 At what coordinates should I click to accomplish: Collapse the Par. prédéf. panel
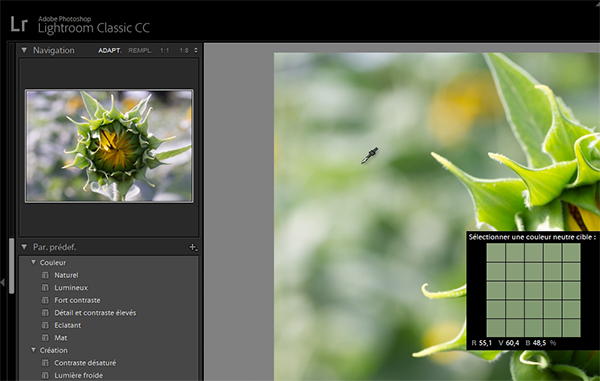[24, 247]
